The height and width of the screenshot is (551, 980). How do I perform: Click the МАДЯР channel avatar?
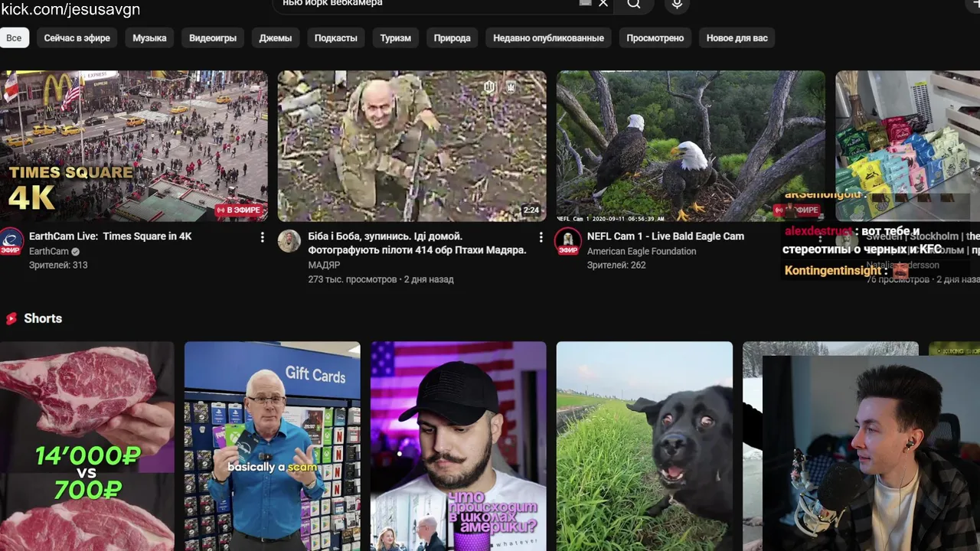(x=289, y=241)
